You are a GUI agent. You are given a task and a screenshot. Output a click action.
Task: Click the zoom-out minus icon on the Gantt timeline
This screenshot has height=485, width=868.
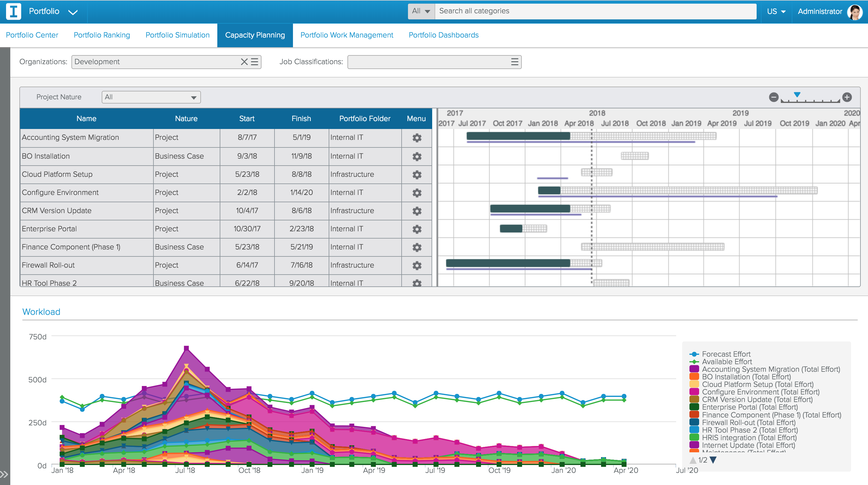pyautogui.click(x=774, y=97)
